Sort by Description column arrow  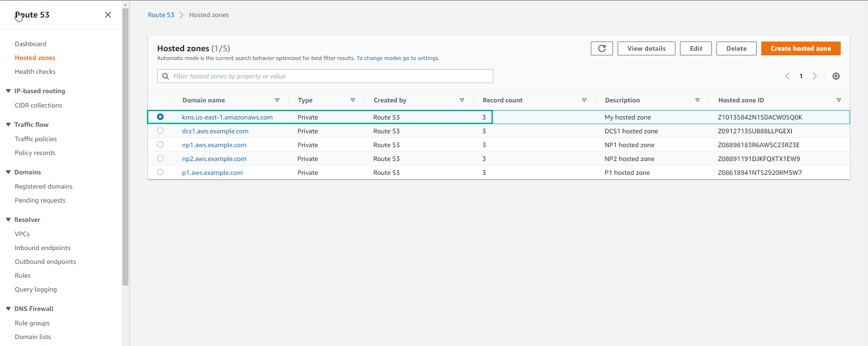[x=698, y=100]
